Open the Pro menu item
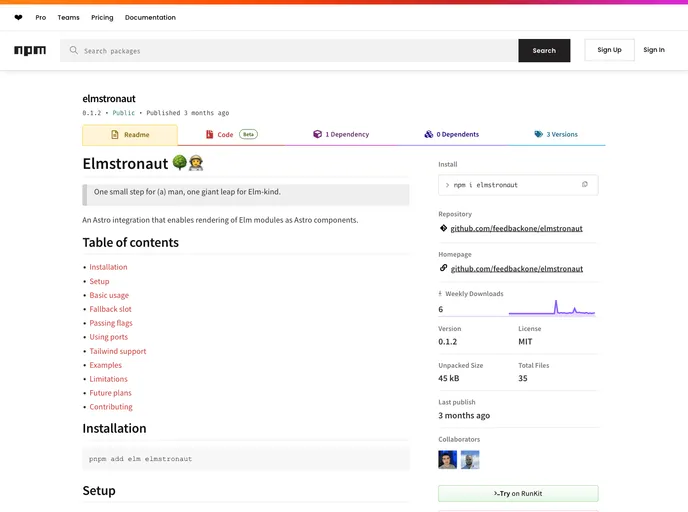Viewport: 688px width, 512px height. (40, 18)
